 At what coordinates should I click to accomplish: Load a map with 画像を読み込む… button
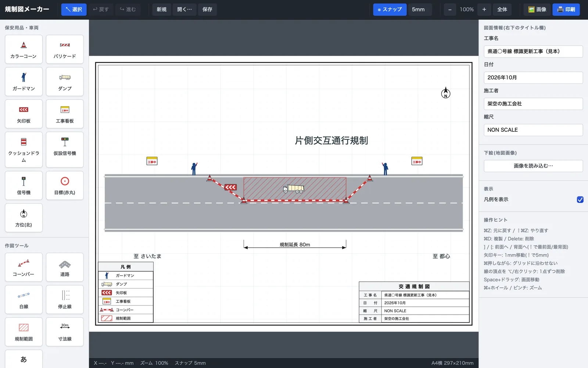point(533,166)
